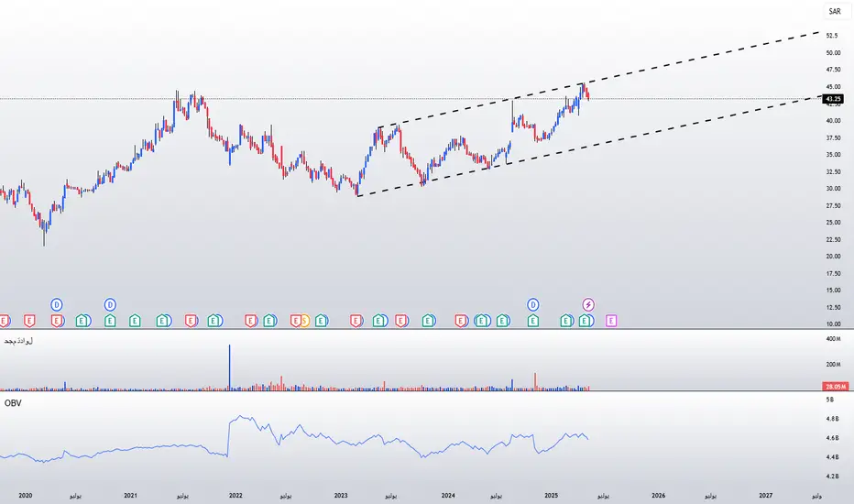Click the 2023 label on the time axis

click(341, 495)
